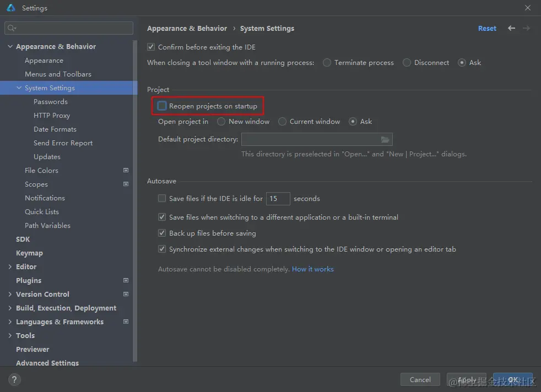Select Plugins in settings tree
This screenshot has height=392, width=541.
pyautogui.click(x=29, y=280)
